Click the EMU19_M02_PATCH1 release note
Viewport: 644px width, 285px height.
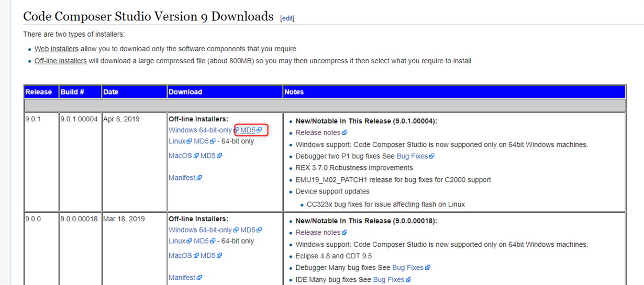(393, 179)
